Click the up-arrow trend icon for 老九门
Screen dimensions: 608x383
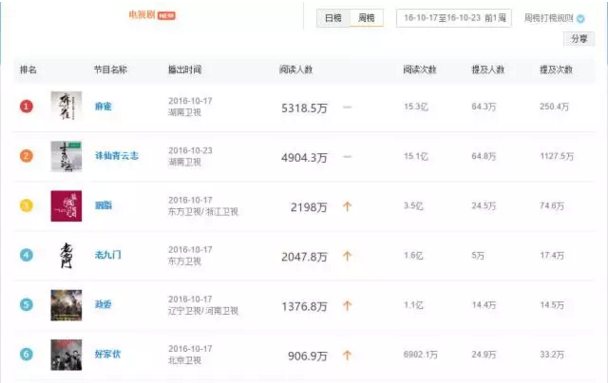click(x=347, y=256)
